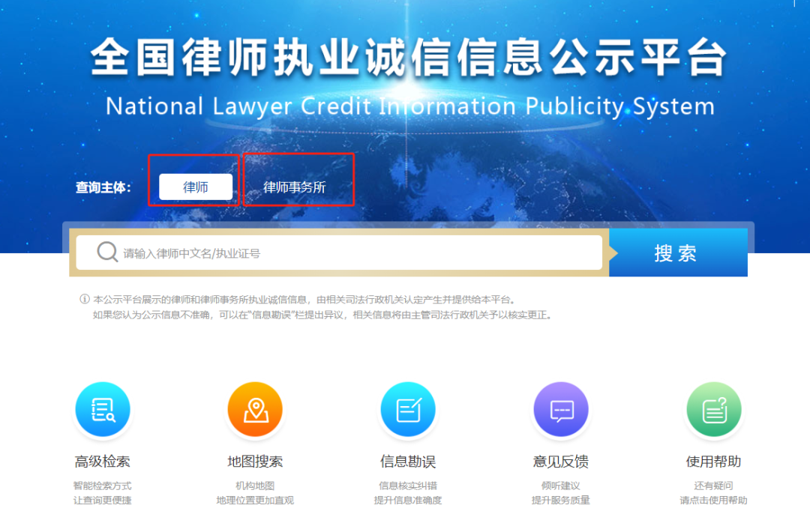
Task: Click the 意见反馈 text label
Action: 561,462
